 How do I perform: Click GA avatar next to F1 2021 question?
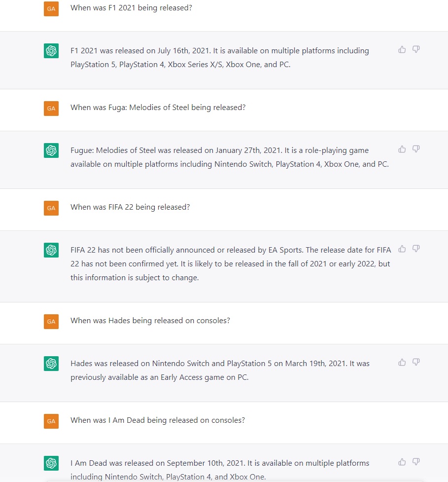coord(51,8)
